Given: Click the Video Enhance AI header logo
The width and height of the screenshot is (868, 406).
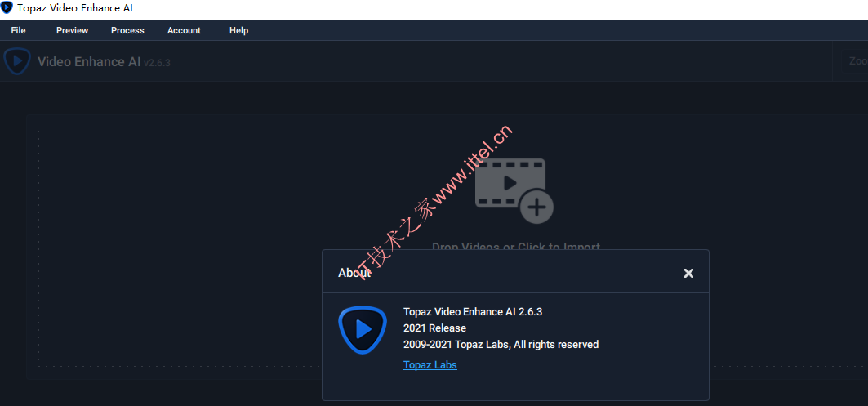Looking at the screenshot, I should point(17,61).
